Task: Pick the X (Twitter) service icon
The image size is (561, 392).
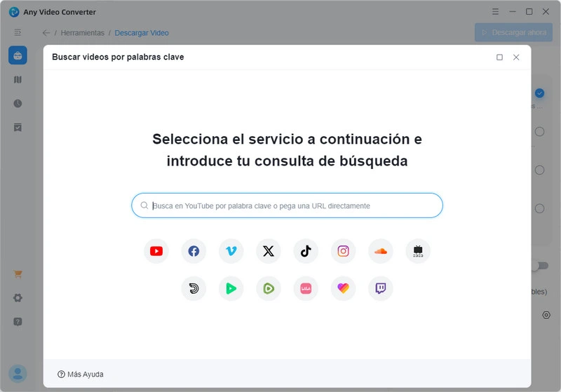Action: 269,251
